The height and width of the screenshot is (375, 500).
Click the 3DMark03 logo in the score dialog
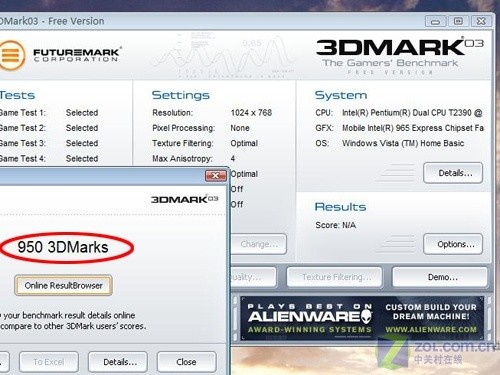pyautogui.click(x=184, y=199)
